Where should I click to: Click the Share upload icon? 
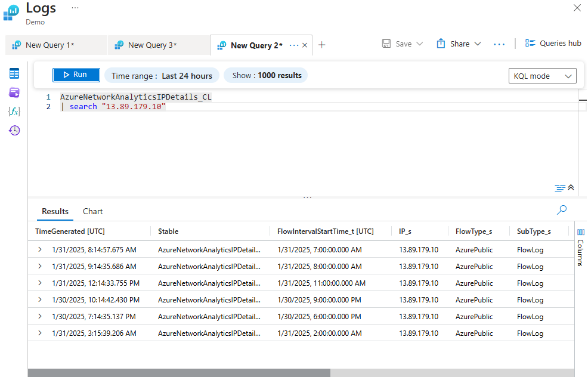coord(441,44)
